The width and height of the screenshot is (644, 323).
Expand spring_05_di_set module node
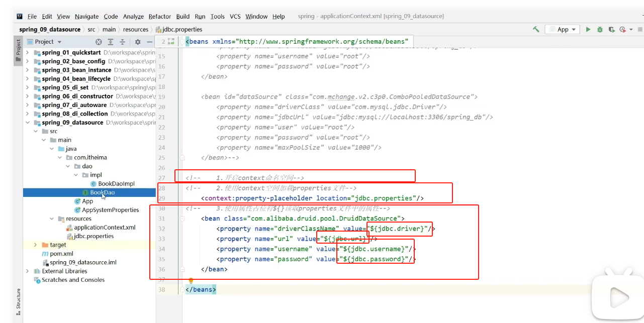[x=27, y=87]
